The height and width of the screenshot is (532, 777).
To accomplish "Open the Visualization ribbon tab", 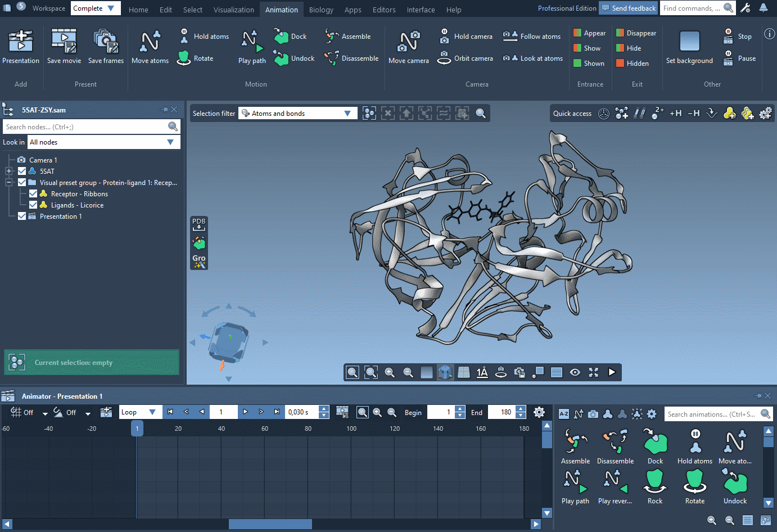I will [233, 10].
